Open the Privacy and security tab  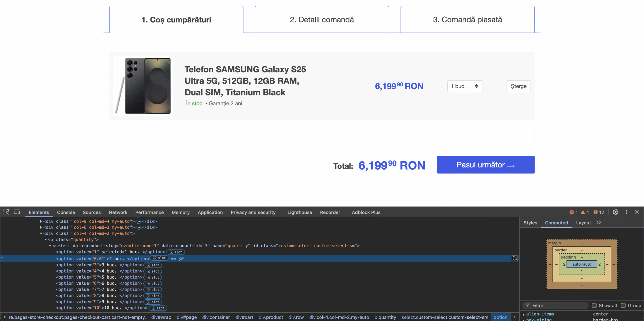click(x=253, y=212)
